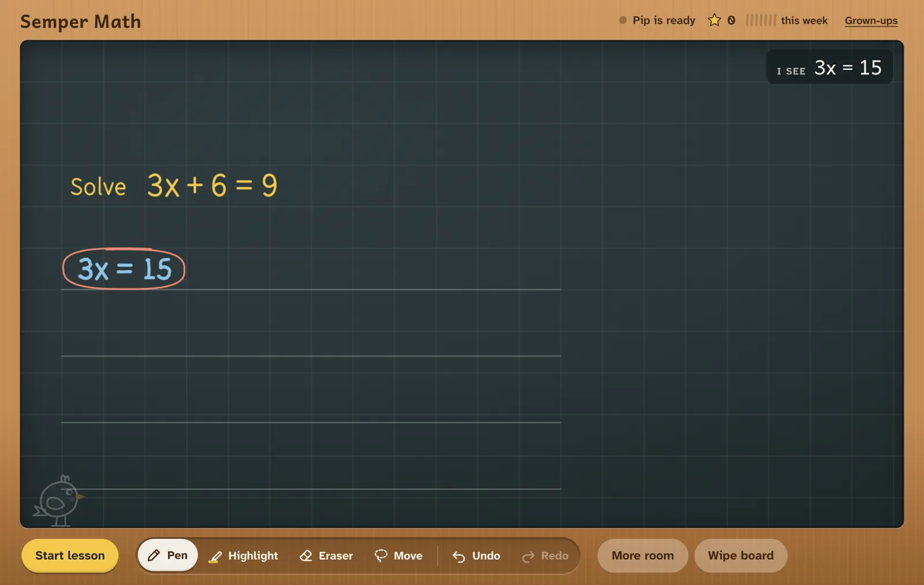Undo the last stroke
Viewport: 924px width, 585px height.
476,556
